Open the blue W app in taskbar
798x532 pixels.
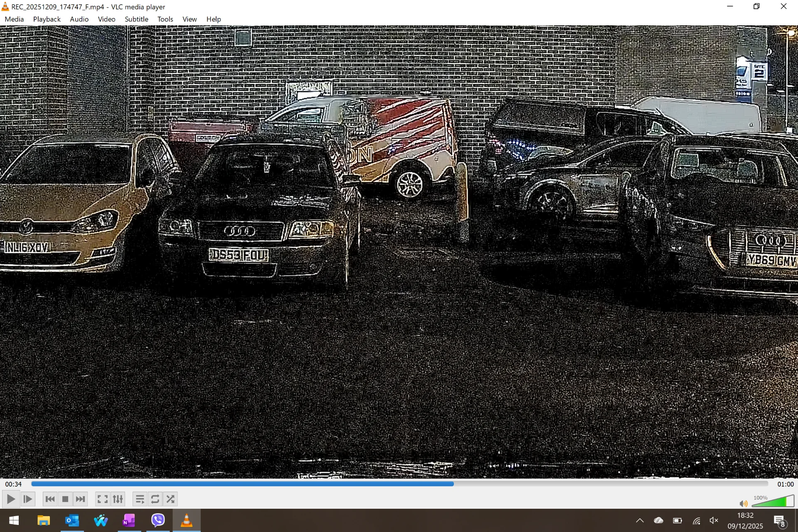pyautogui.click(x=101, y=520)
